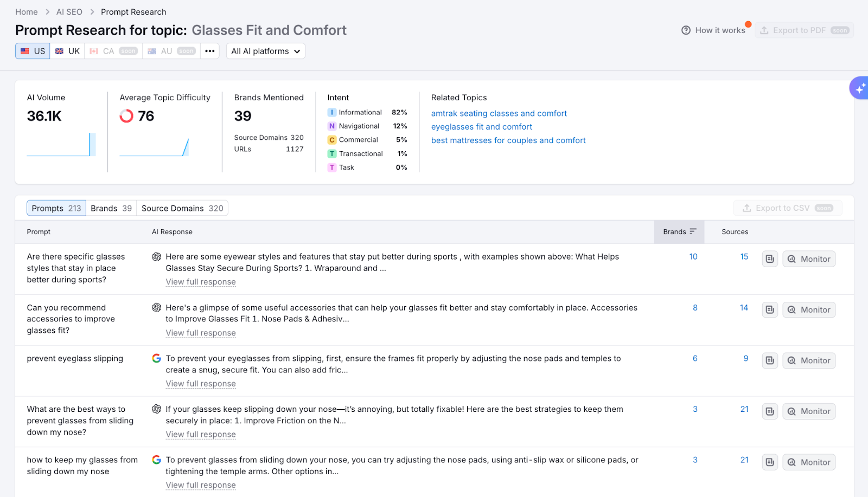868x497 pixels.
Task: Switch to the Brands tab
Action: pos(111,208)
